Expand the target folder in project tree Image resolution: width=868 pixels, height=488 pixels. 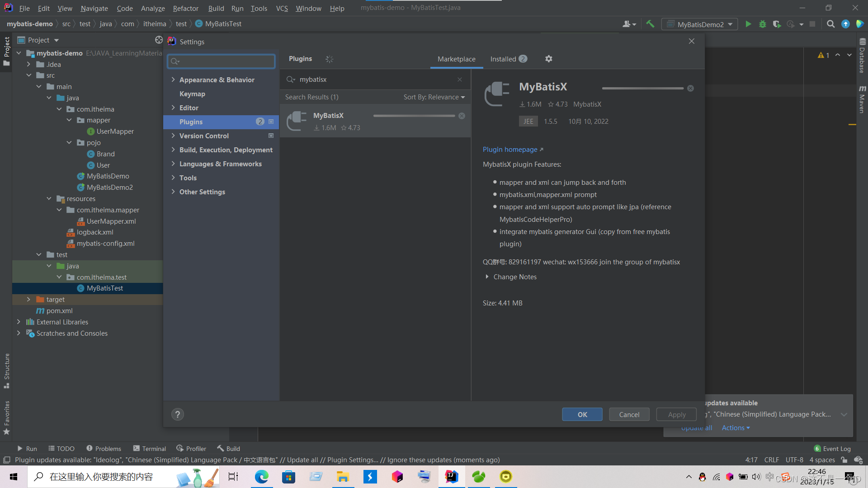(28, 300)
